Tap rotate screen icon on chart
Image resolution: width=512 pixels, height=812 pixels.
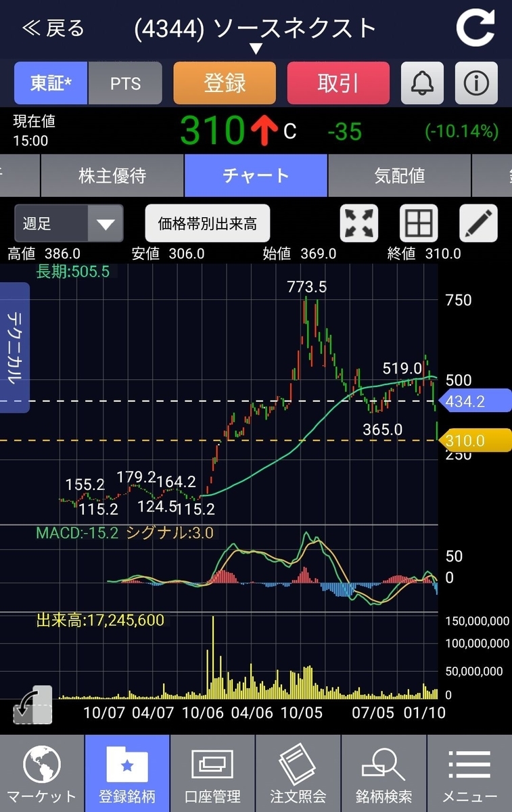click(x=33, y=705)
